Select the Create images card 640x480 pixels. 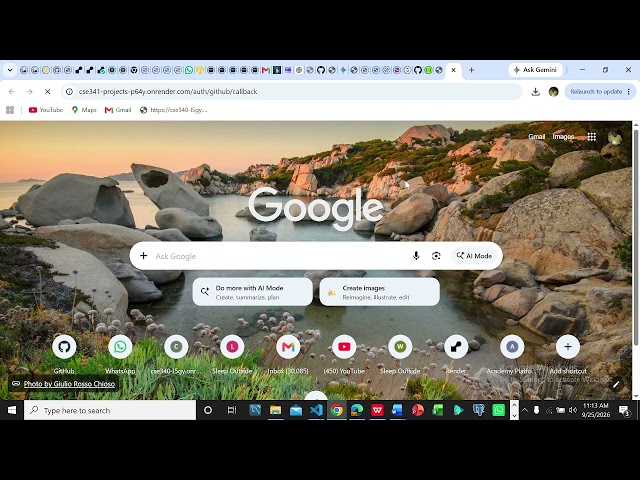[380, 292]
